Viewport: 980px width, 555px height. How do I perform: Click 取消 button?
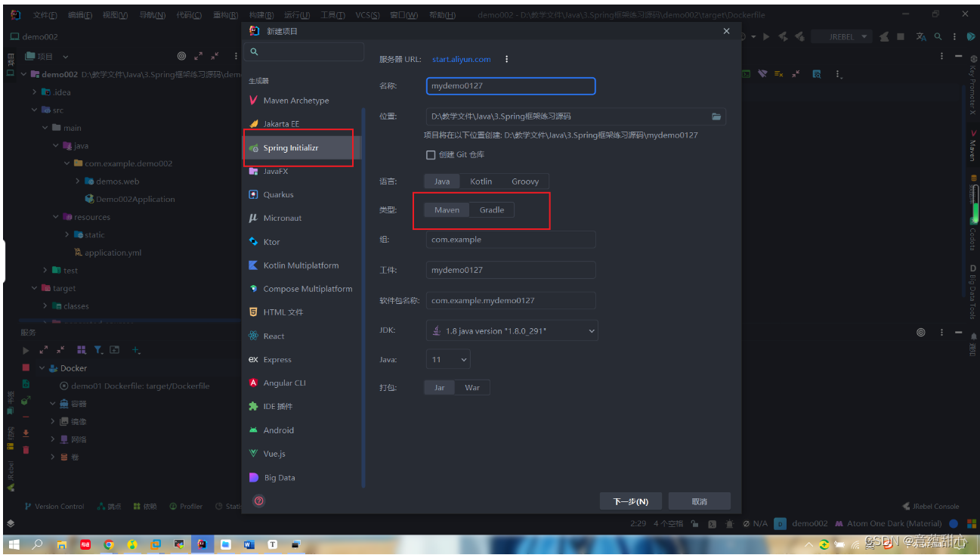[x=700, y=501]
